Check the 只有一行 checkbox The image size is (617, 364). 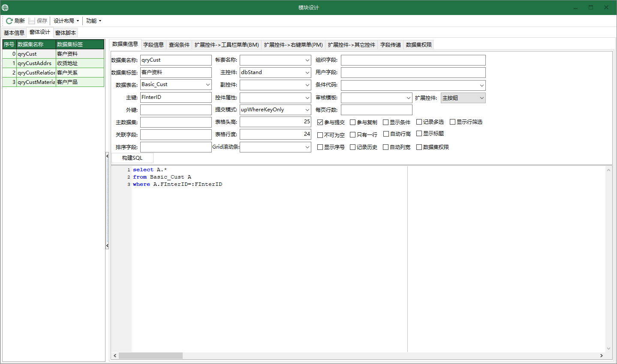pos(352,134)
